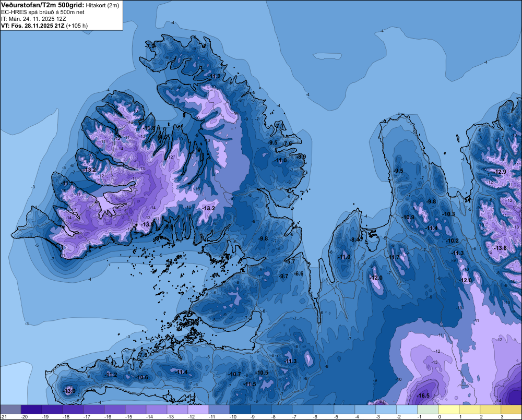Select legend swatch between -20 and -19
The height and width of the screenshot is (420, 522).
coord(31,409)
